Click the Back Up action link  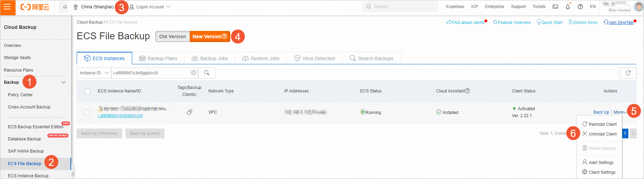(x=601, y=112)
